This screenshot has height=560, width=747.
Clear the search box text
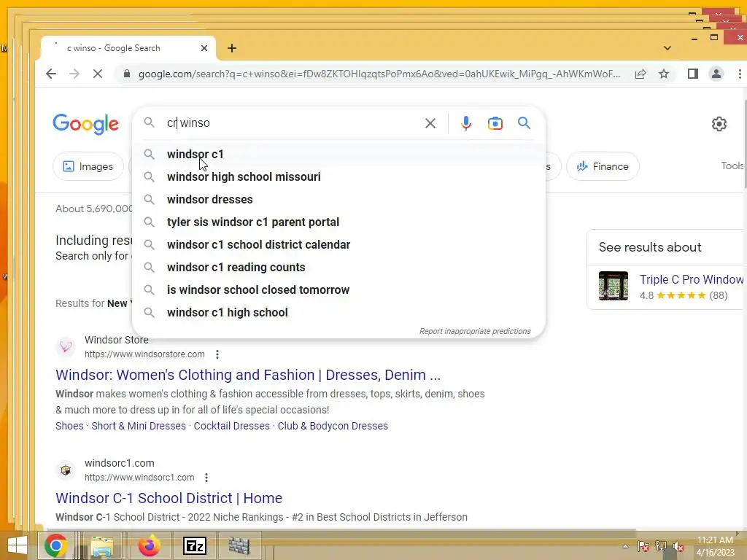pyautogui.click(x=430, y=123)
